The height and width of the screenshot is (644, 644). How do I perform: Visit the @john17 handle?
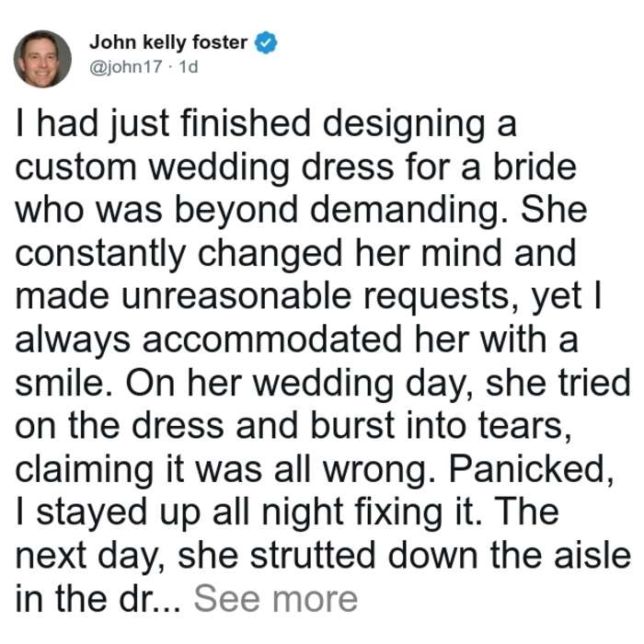[126, 66]
